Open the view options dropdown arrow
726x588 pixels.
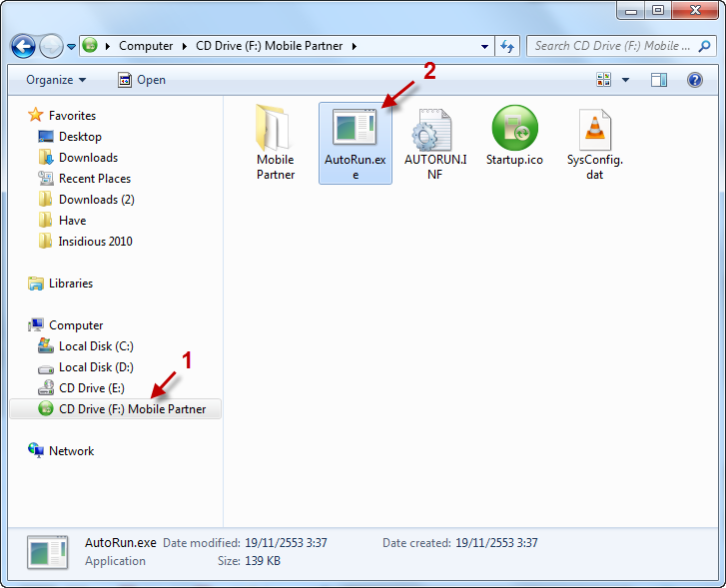point(625,80)
